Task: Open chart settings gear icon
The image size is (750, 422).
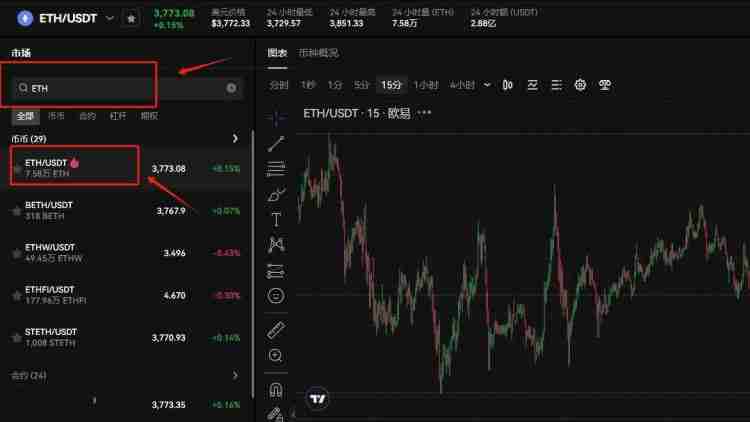Action: point(580,85)
